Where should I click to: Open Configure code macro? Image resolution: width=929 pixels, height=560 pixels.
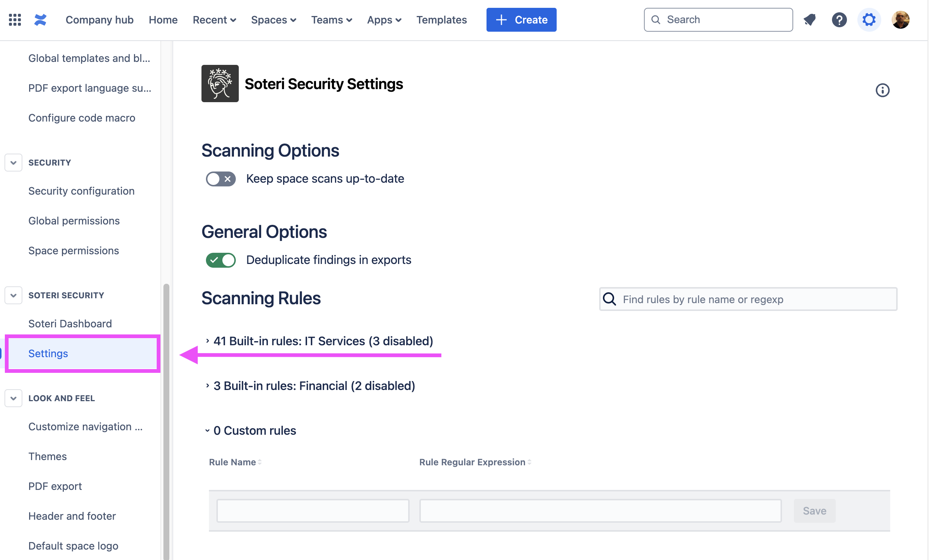[81, 117]
